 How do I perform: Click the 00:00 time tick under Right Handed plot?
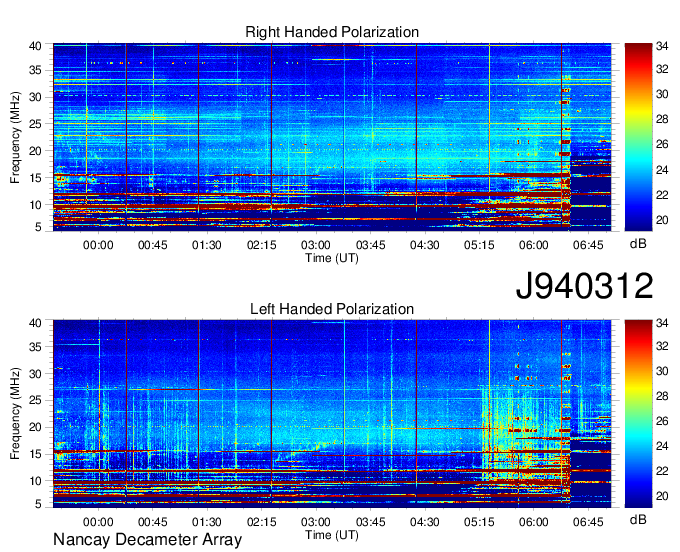pyautogui.click(x=98, y=245)
